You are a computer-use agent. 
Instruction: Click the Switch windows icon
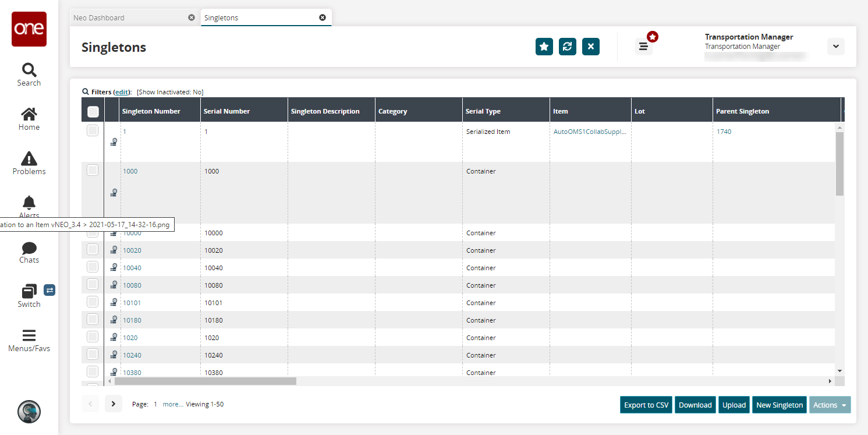[29, 291]
